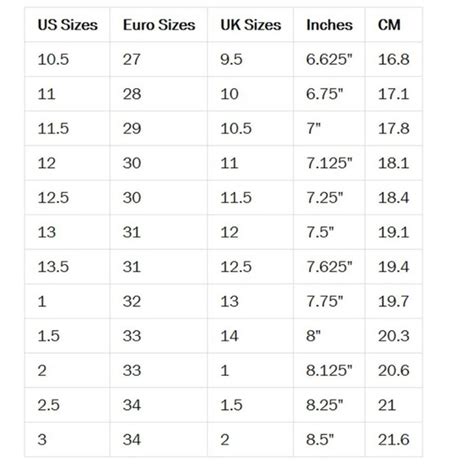This screenshot has height=474, width=474.
Task: Click the CM column header
Action: 394,25
